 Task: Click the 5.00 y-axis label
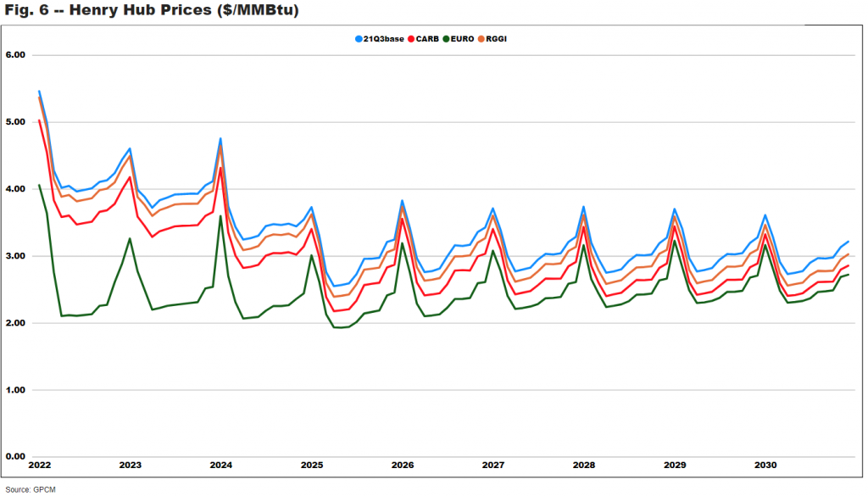pos(15,122)
